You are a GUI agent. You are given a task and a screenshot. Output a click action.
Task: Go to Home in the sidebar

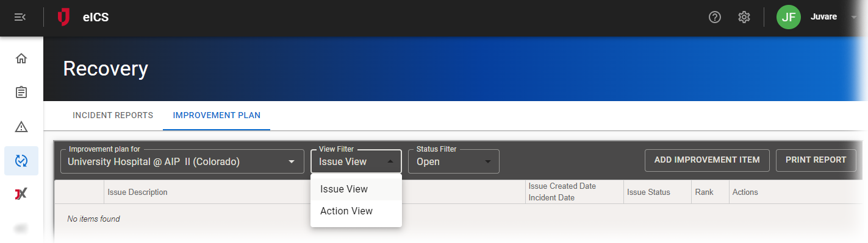[21, 58]
